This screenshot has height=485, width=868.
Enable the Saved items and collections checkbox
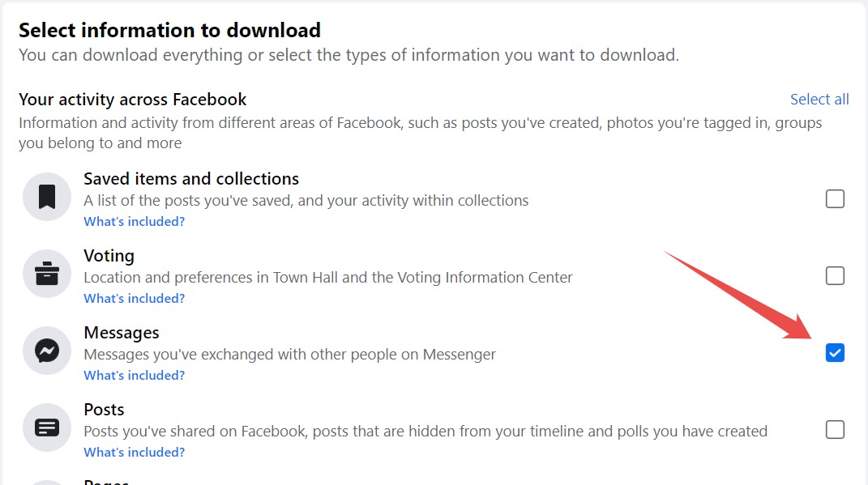(x=835, y=198)
